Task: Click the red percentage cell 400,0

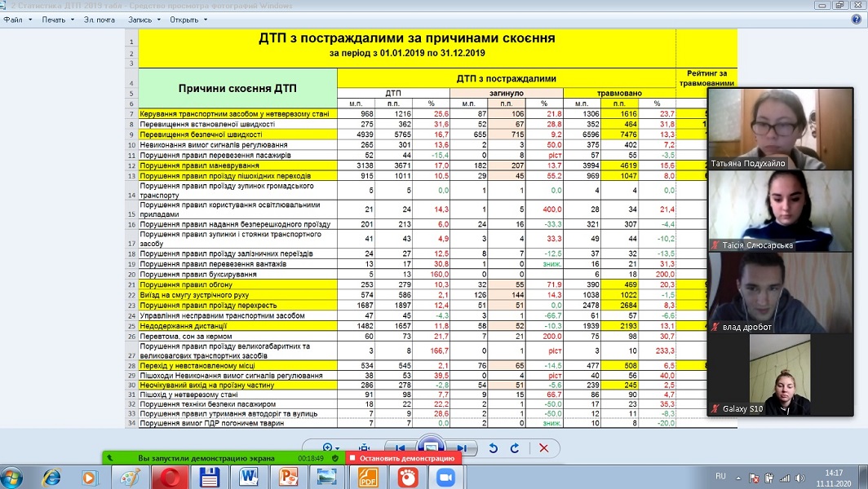Action: pos(544,209)
